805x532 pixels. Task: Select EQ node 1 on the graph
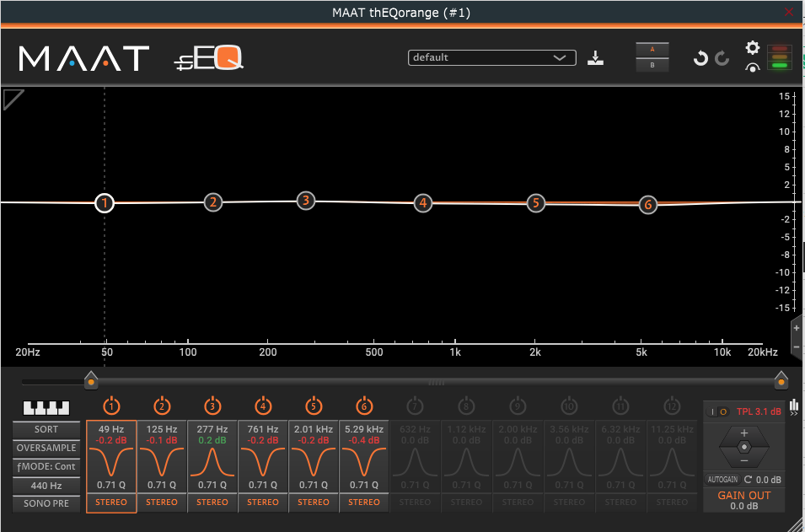pyautogui.click(x=105, y=203)
